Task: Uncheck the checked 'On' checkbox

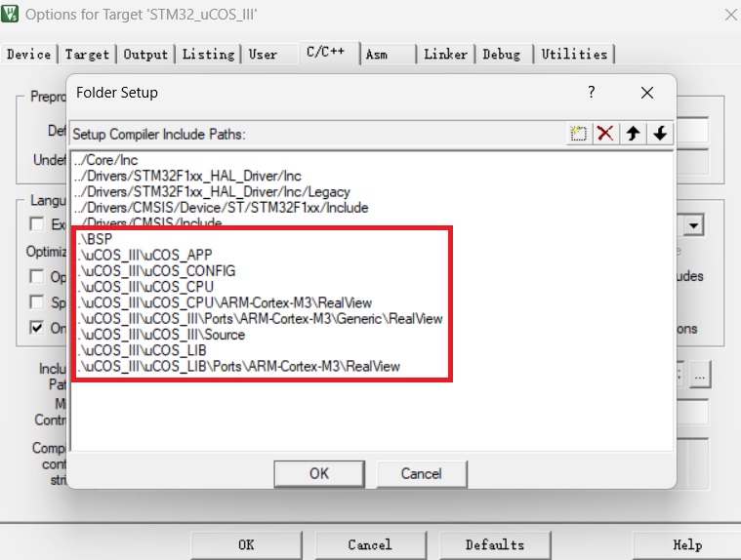Action: pyautogui.click(x=36, y=327)
